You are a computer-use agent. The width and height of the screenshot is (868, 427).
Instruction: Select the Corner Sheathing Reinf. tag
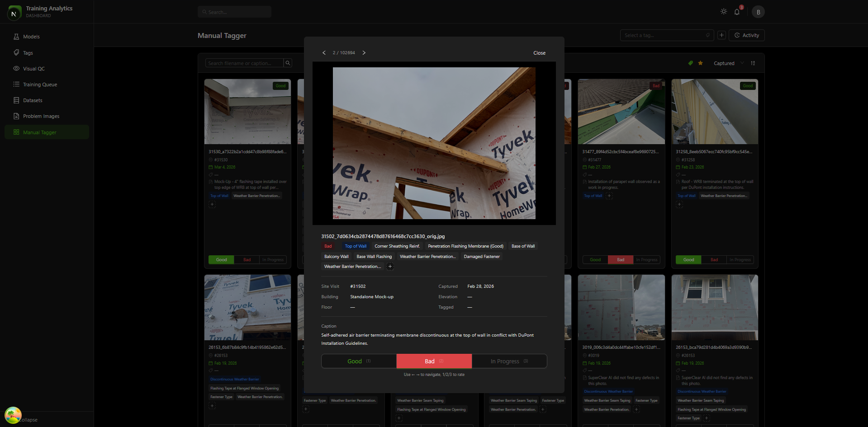397,246
